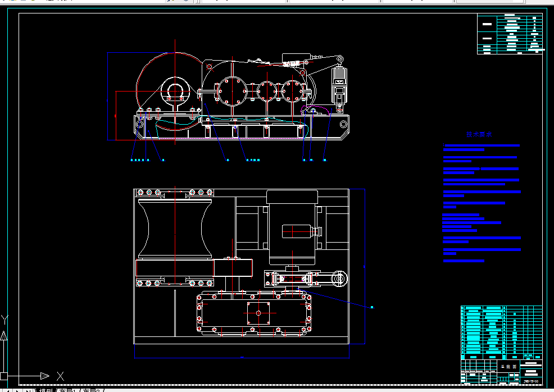554x392 pixels.
Task: Click the last-tab scroll arrow beside the 模型 tab
Action: (28, 390)
